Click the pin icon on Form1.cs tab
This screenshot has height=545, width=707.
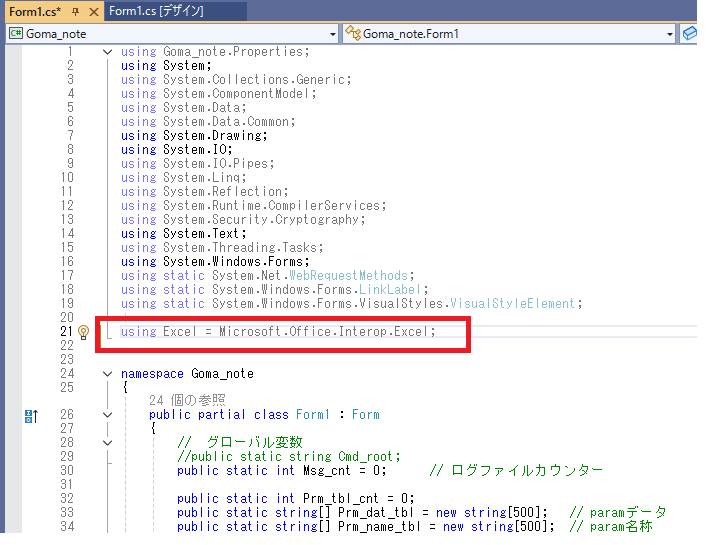tap(75, 12)
